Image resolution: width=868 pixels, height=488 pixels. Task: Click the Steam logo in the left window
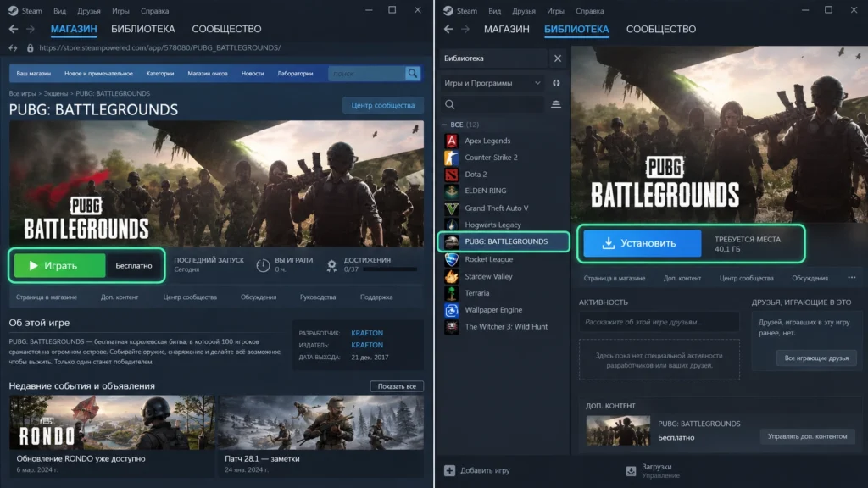pyautogui.click(x=14, y=10)
